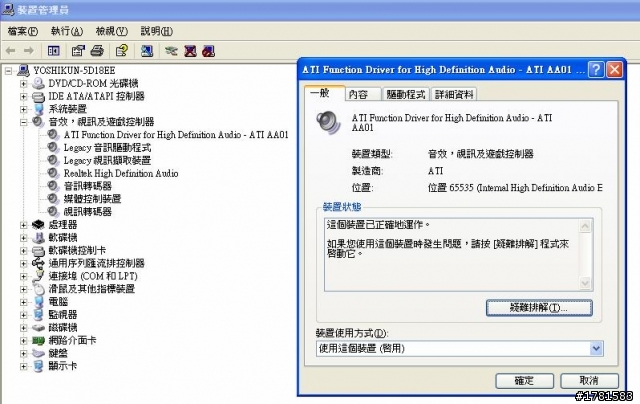Screen dimensions: 640x404
Task: Click the device status scrollbar down arrow
Action: click(585, 283)
